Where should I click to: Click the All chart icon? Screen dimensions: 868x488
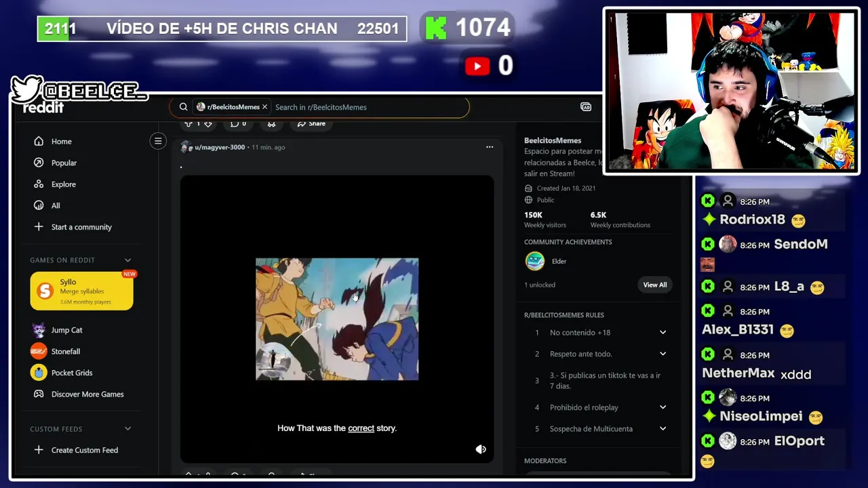coord(39,205)
